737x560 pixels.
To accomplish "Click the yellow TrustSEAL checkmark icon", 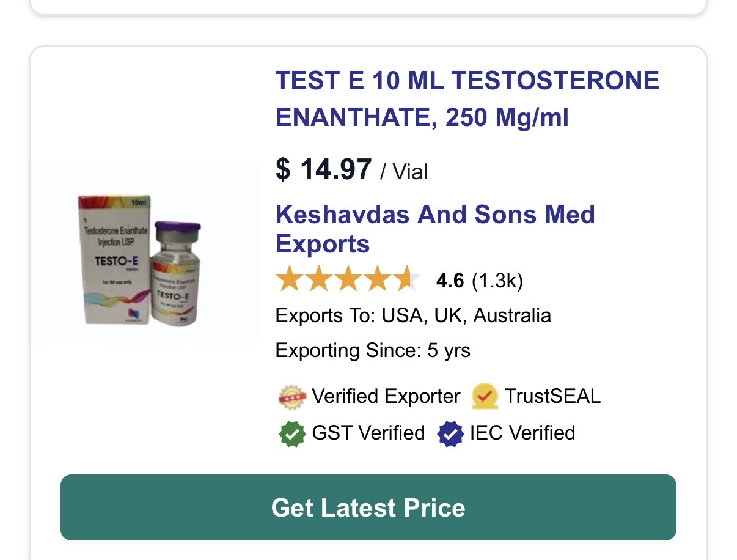I will (x=485, y=396).
